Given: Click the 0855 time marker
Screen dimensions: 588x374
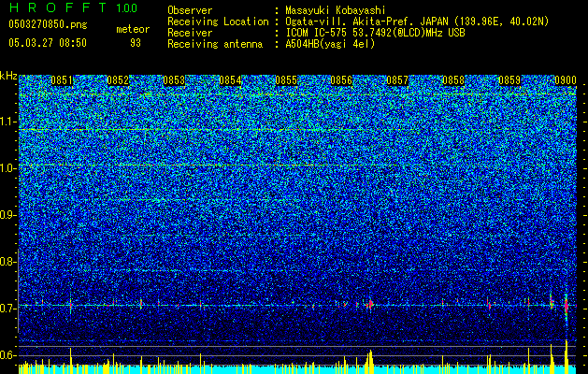Looking at the screenshot, I should click(286, 80).
